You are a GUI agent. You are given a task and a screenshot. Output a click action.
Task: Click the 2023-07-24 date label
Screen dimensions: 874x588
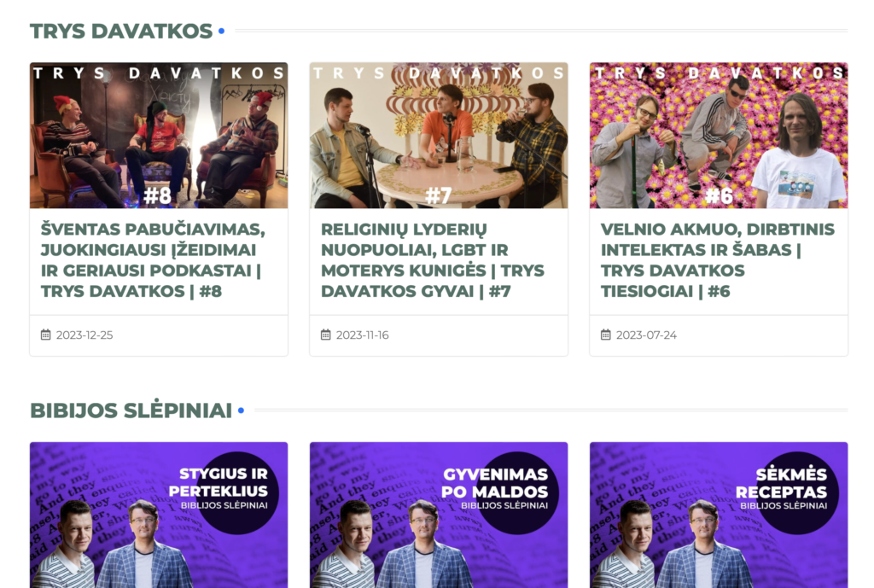tap(646, 335)
